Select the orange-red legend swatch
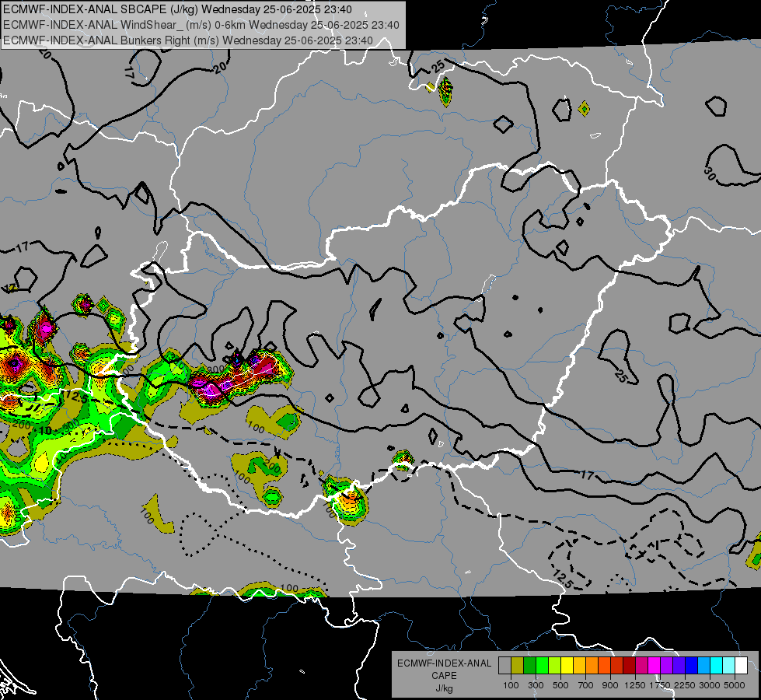The height and width of the screenshot is (700, 761). pos(604,665)
